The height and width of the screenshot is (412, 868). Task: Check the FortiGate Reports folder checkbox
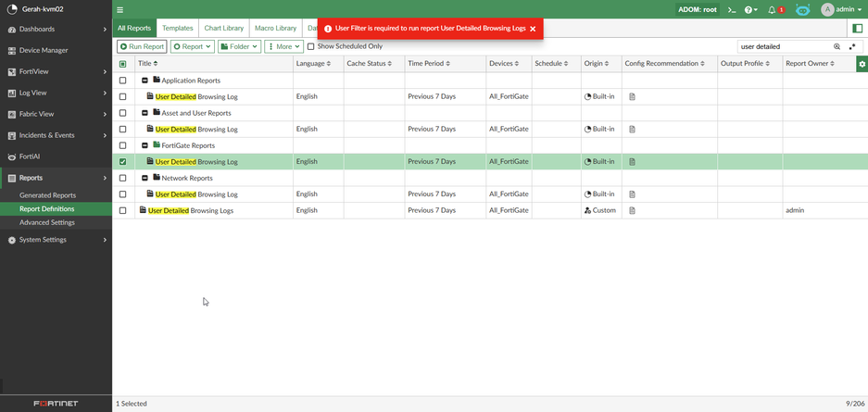point(123,146)
